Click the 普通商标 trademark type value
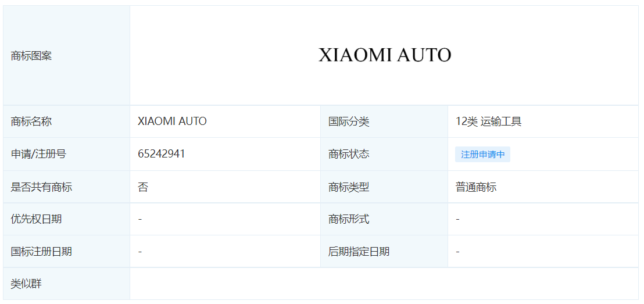 click(x=476, y=187)
